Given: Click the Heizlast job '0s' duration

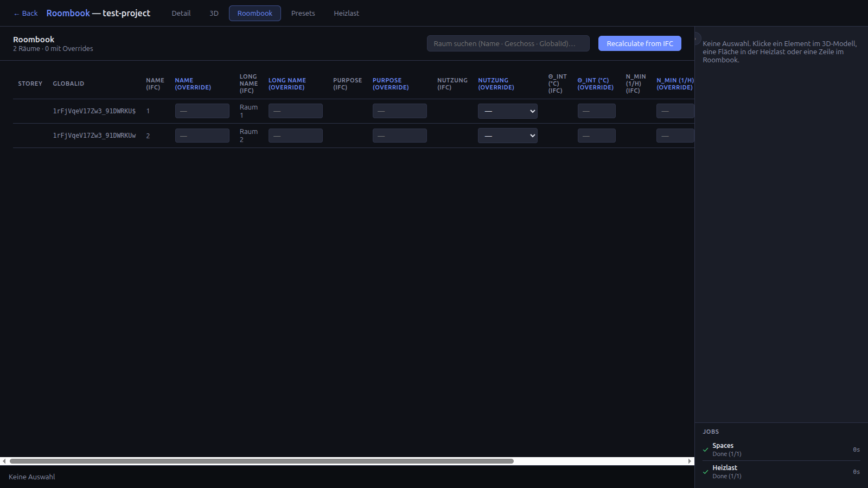Looking at the screenshot, I should point(856,472).
